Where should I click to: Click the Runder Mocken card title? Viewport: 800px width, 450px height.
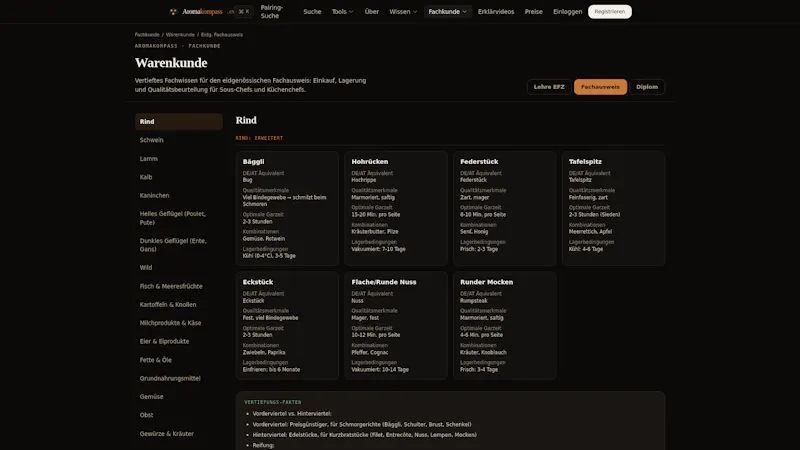pyautogui.click(x=486, y=282)
